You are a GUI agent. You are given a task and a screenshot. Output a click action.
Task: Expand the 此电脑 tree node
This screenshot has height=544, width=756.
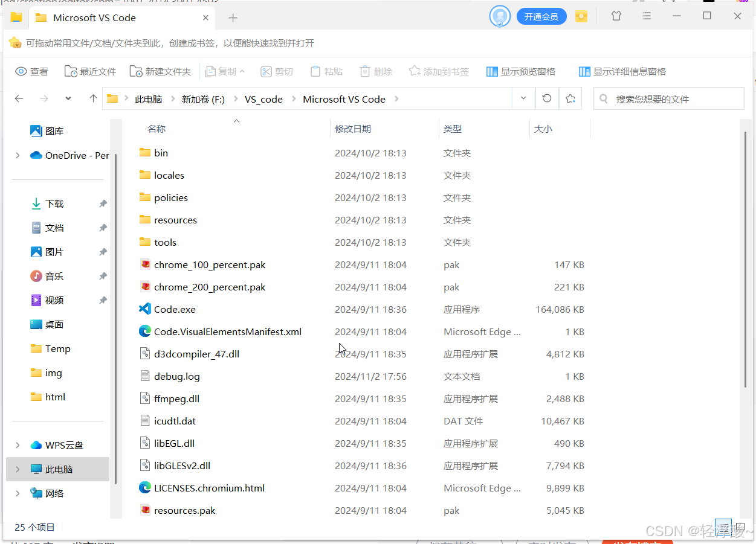(18, 469)
